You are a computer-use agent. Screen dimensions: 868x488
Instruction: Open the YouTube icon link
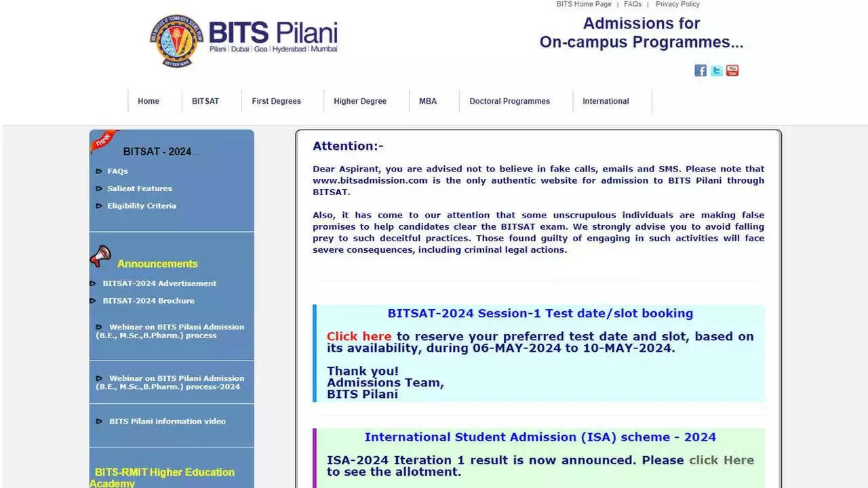[732, 70]
